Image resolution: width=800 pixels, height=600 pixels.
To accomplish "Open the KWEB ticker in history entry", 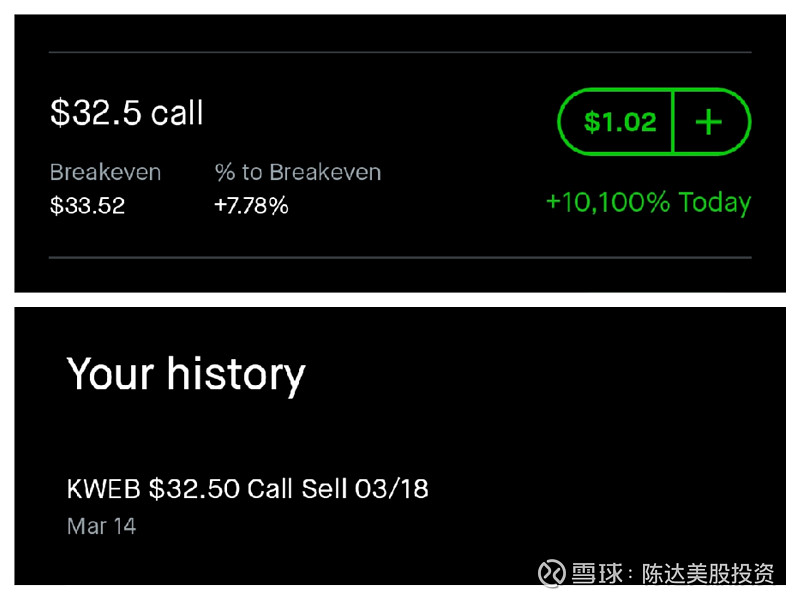I will pos(104,489).
